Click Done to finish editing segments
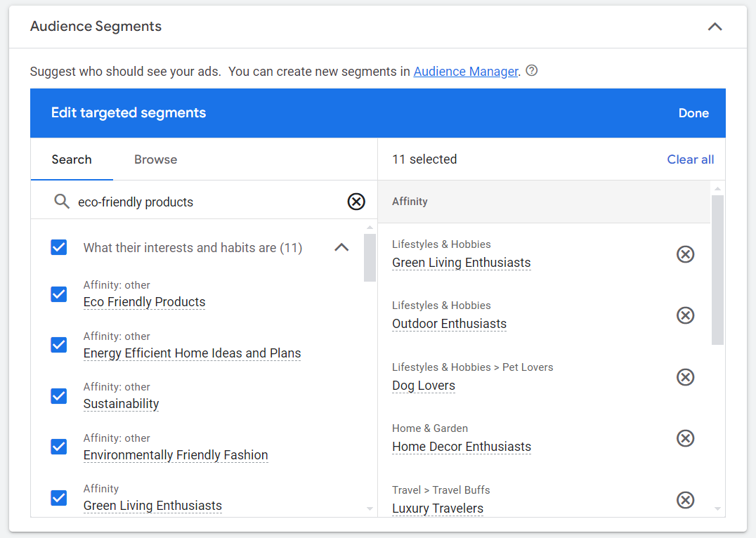This screenshot has width=756, height=538. [x=693, y=113]
